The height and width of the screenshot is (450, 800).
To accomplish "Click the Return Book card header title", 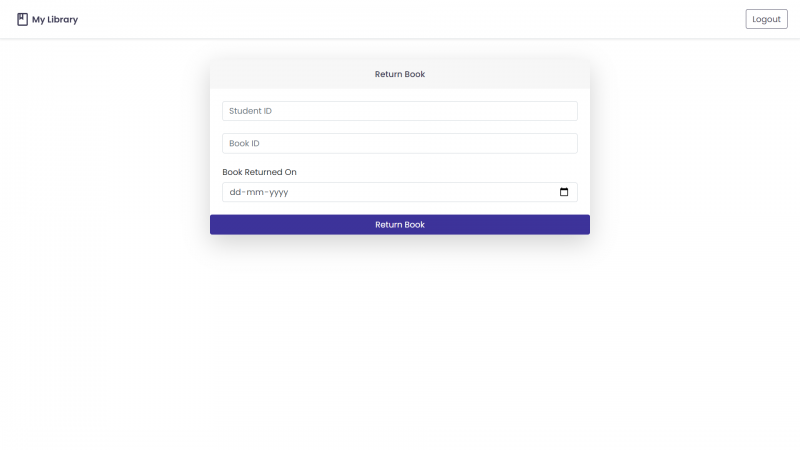I will pos(399,74).
